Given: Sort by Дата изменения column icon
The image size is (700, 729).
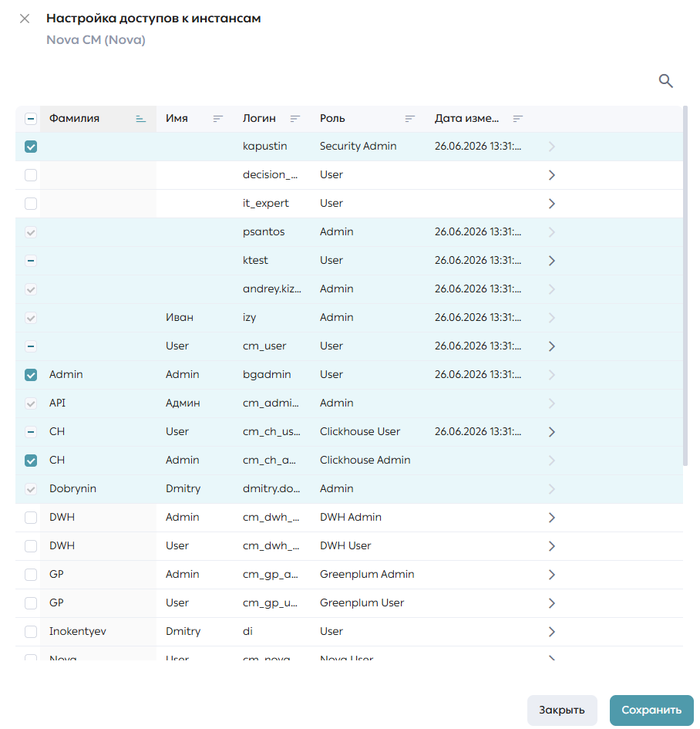Looking at the screenshot, I should (518, 119).
